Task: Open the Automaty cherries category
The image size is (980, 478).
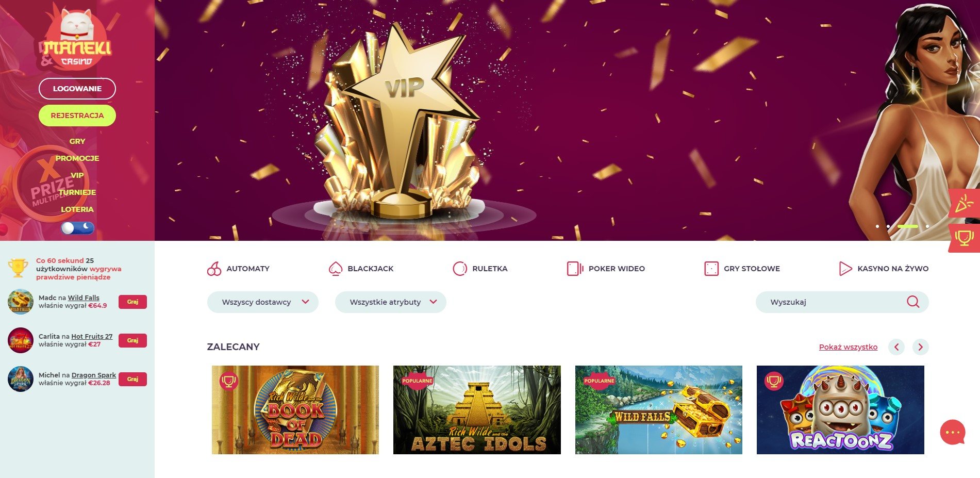Action: (x=214, y=269)
